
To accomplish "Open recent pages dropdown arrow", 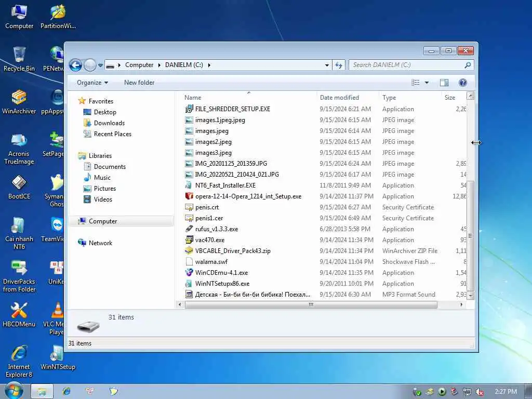I will [100, 65].
